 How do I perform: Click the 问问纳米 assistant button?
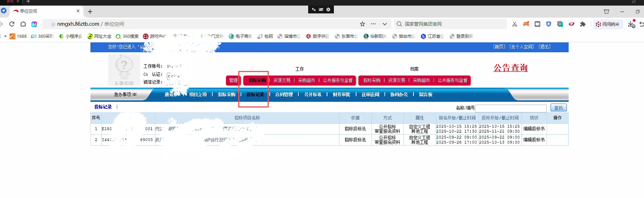608,24
